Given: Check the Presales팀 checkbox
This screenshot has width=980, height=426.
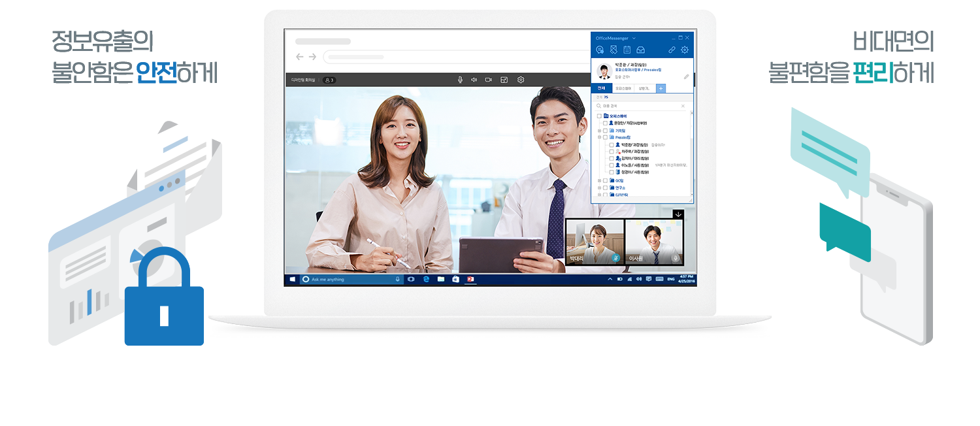Looking at the screenshot, I should [x=606, y=137].
